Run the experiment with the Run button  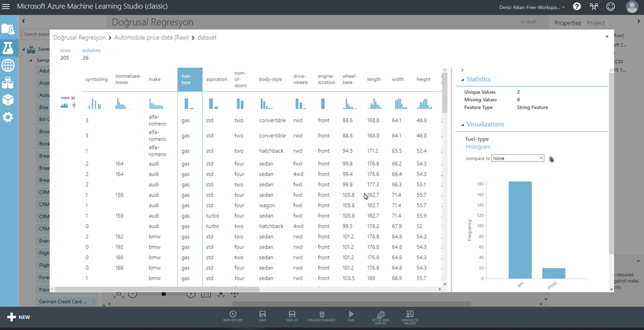[x=351, y=316]
